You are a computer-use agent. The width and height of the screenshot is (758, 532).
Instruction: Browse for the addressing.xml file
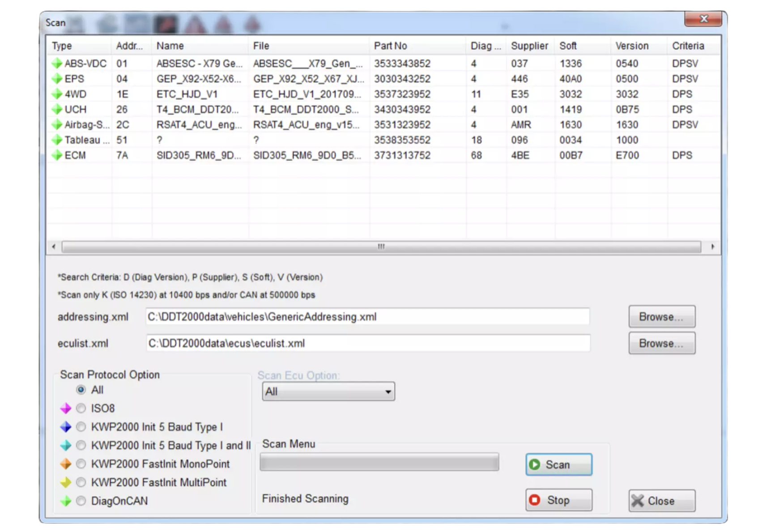click(662, 317)
